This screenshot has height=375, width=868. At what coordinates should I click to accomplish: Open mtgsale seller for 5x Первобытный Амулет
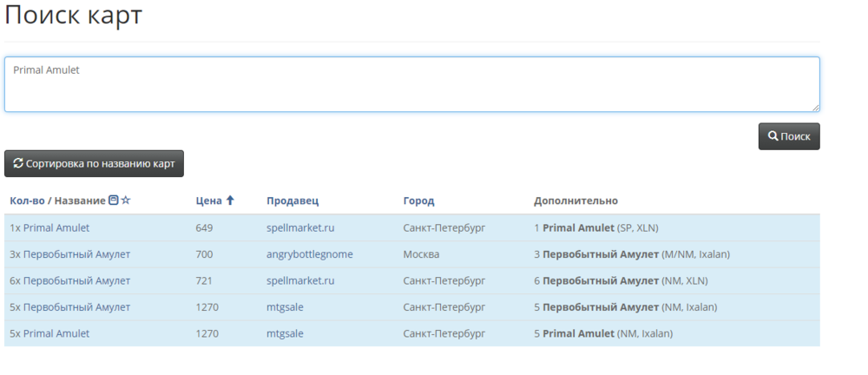coord(285,306)
